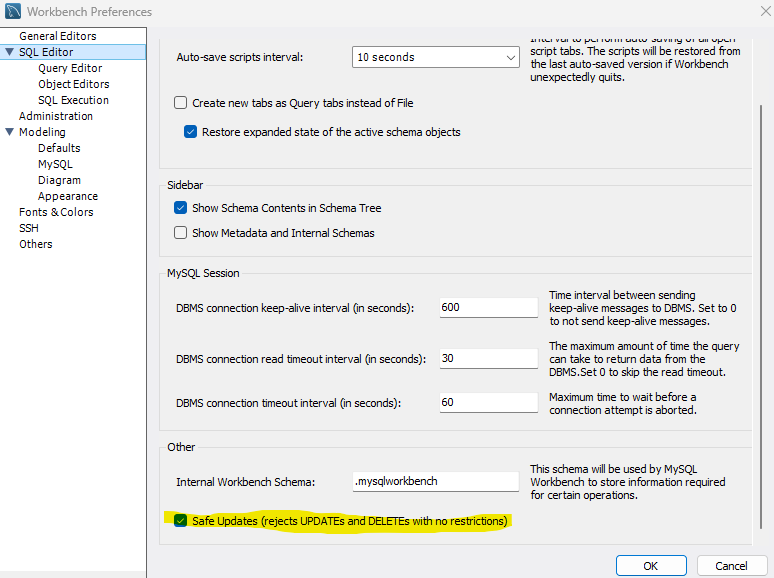Viewport: 774px width, 578px height.
Task: Click the 'Sidebar' group heading
Action: pyautogui.click(x=185, y=185)
